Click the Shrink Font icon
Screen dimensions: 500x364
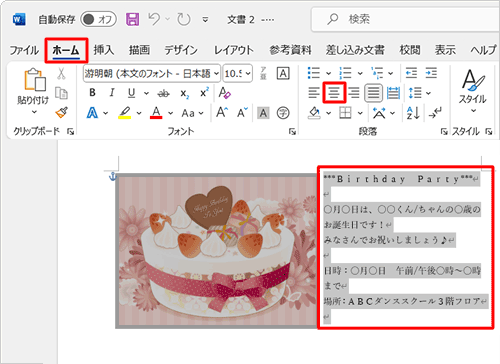click(x=242, y=112)
